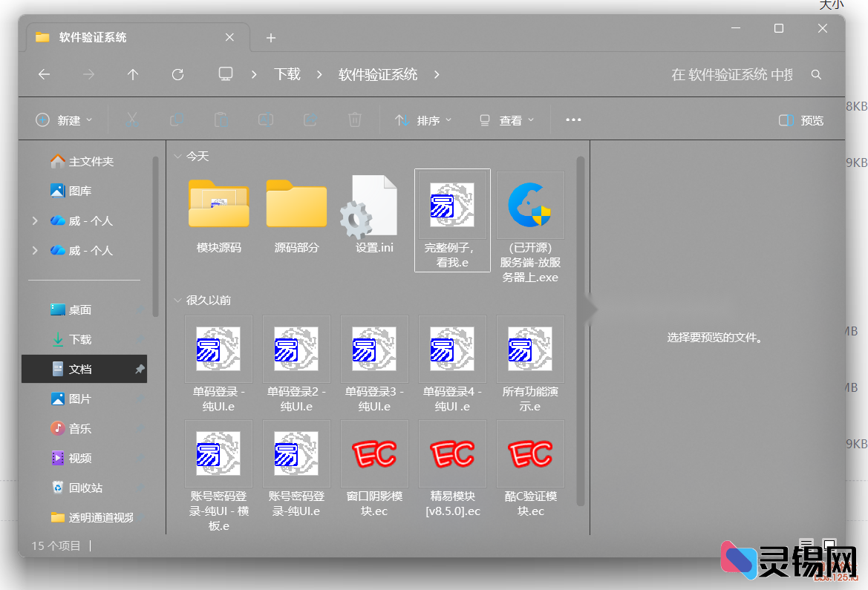Open the 新建 new item dropdown

[x=65, y=119]
